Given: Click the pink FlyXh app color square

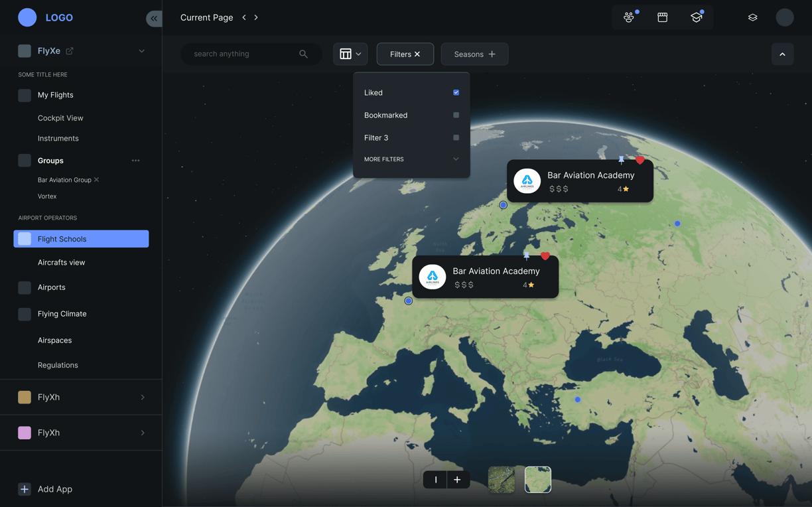Looking at the screenshot, I should point(25,433).
